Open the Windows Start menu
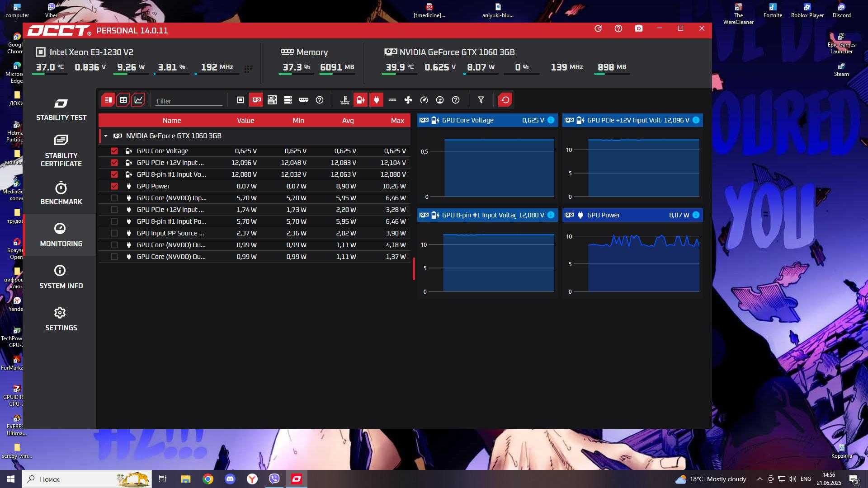 point(11,479)
